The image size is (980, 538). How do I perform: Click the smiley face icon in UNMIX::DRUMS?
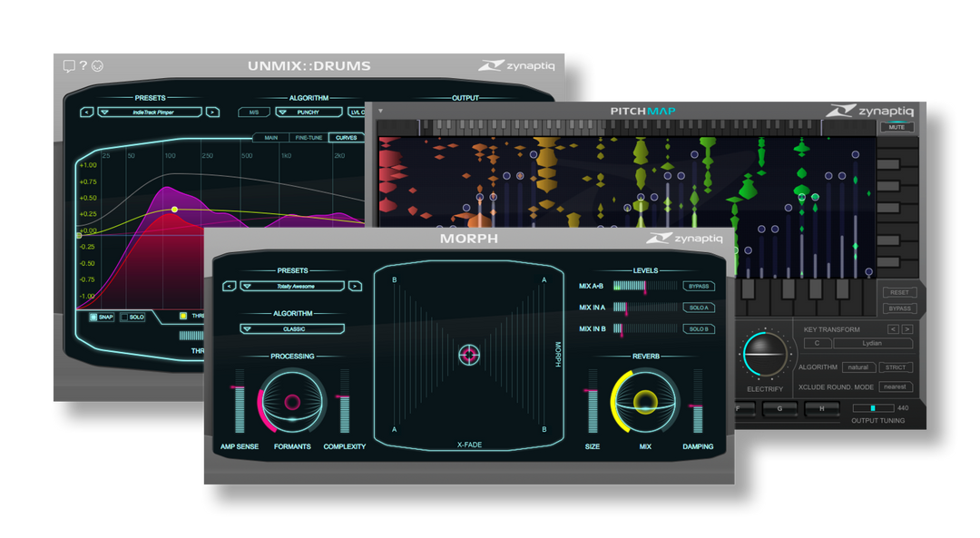point(97,65)
